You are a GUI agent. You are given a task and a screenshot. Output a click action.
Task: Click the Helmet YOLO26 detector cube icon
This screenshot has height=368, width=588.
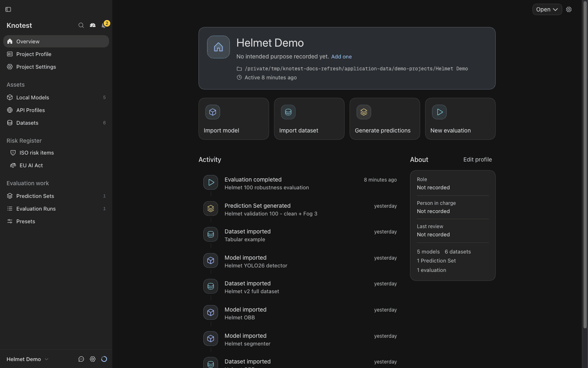(x=211, y=260)
